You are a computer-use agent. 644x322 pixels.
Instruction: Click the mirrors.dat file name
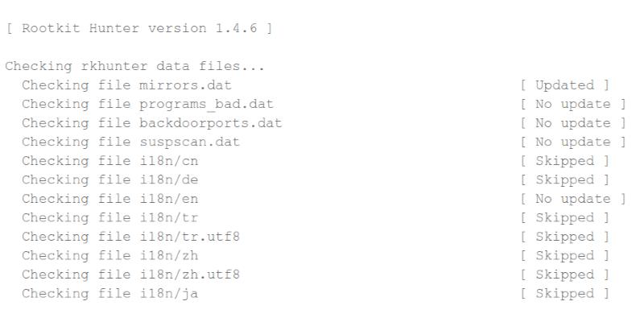[186, 85]
